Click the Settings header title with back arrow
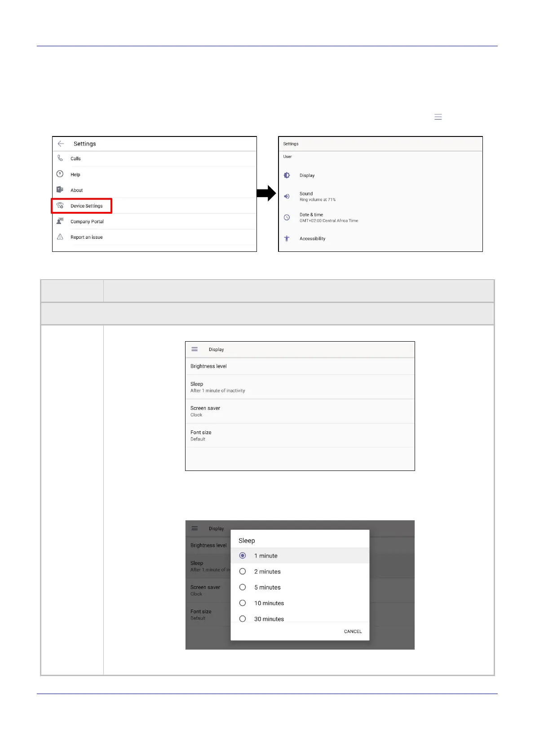This screenshot has width=535, height=756. (x=85, y=144)
